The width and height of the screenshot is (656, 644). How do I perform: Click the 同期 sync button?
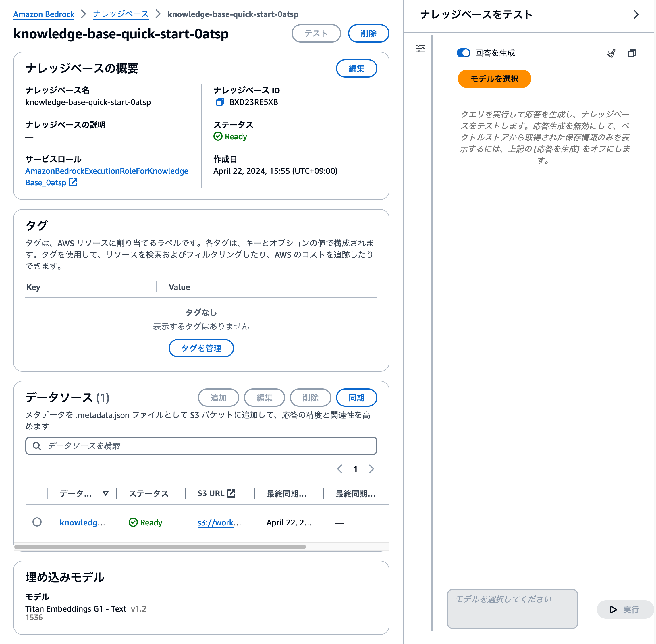pos(356,398)
